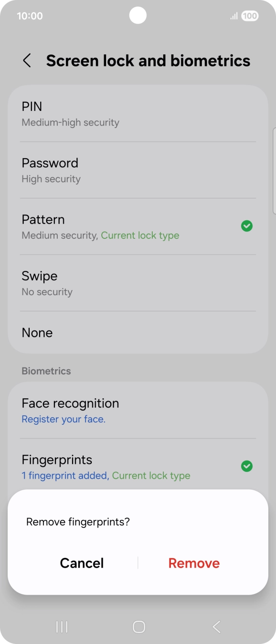
Task: Confirm with the red Remove button
Action: pyautogui.click(x=194, y=563)
